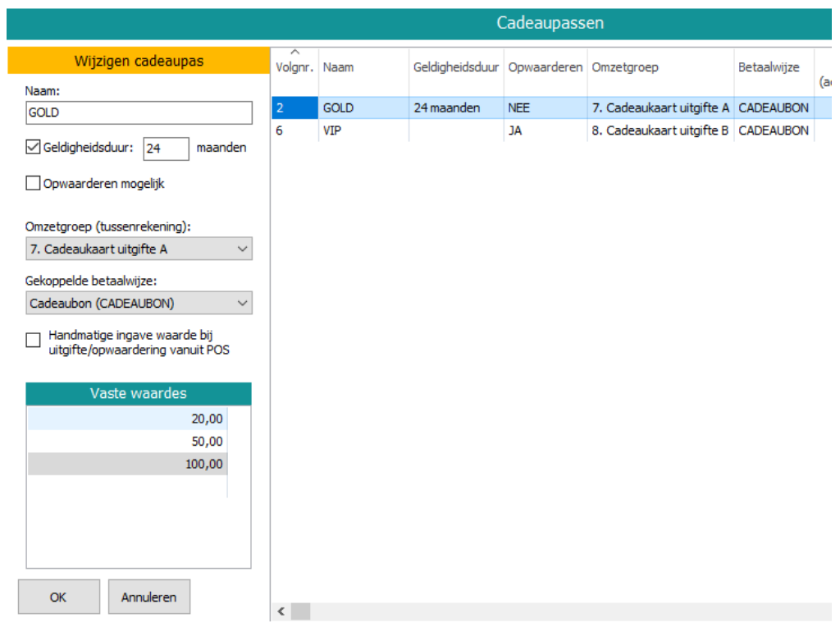
Task: Expand the Gekoppelde betaalwijze dropdown
Action: tap(139, 304)
